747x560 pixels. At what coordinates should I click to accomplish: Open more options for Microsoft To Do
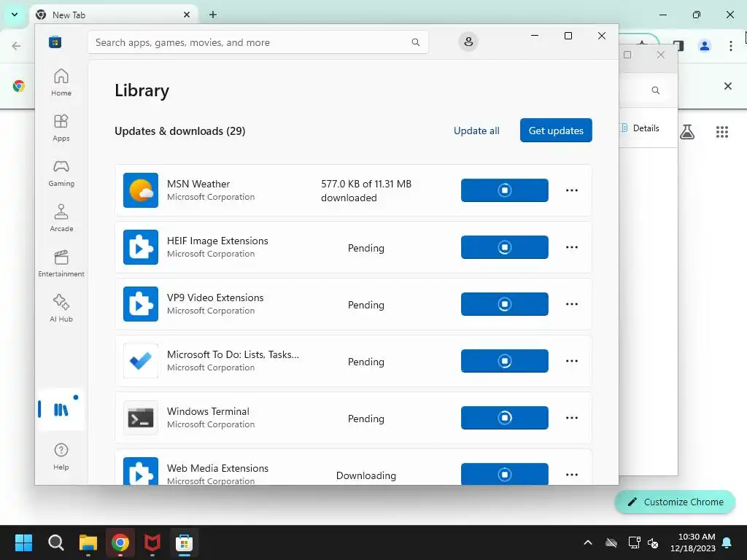click(x=572, y=360)
